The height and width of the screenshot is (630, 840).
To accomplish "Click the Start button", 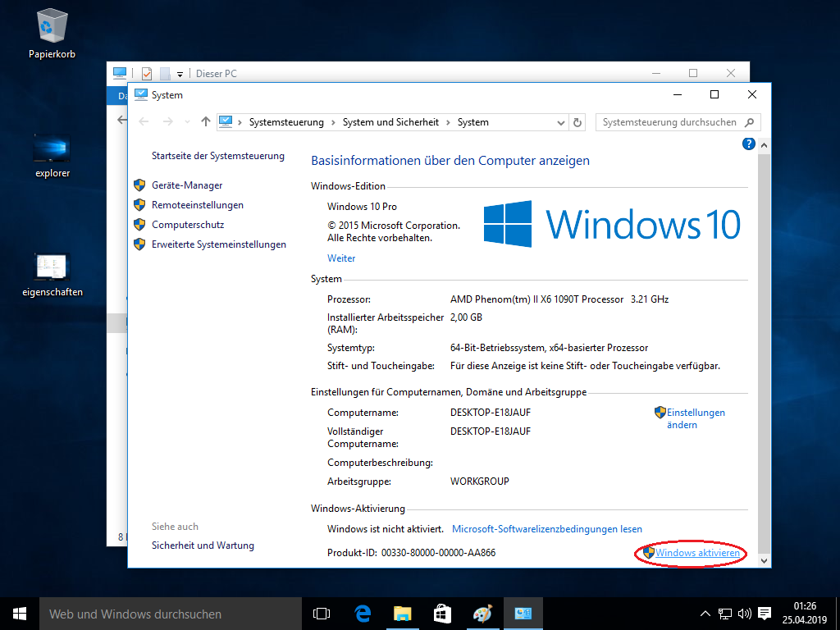I will [x=18, y=613].
